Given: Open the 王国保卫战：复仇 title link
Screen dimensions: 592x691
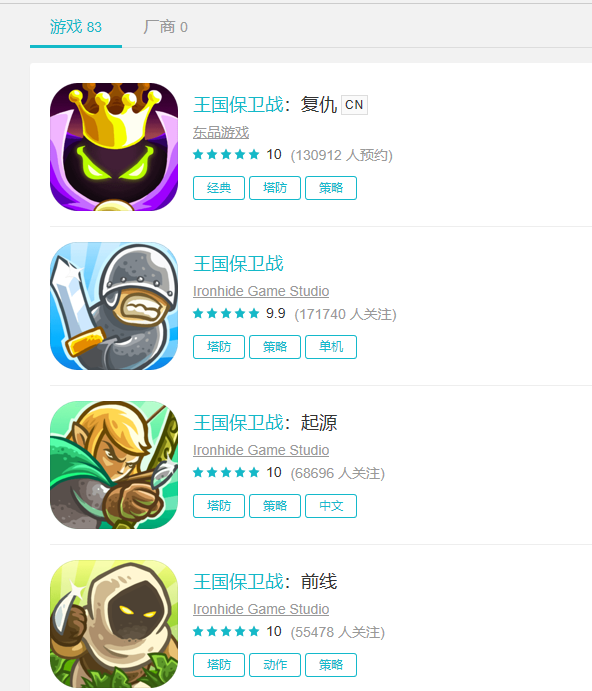Looking at the screenshot, I should pyautogui.click(x=265, y=105).
